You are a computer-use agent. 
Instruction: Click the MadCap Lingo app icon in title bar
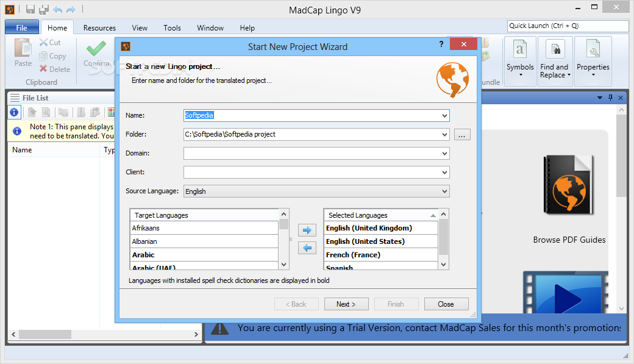[x=10, y=9]
